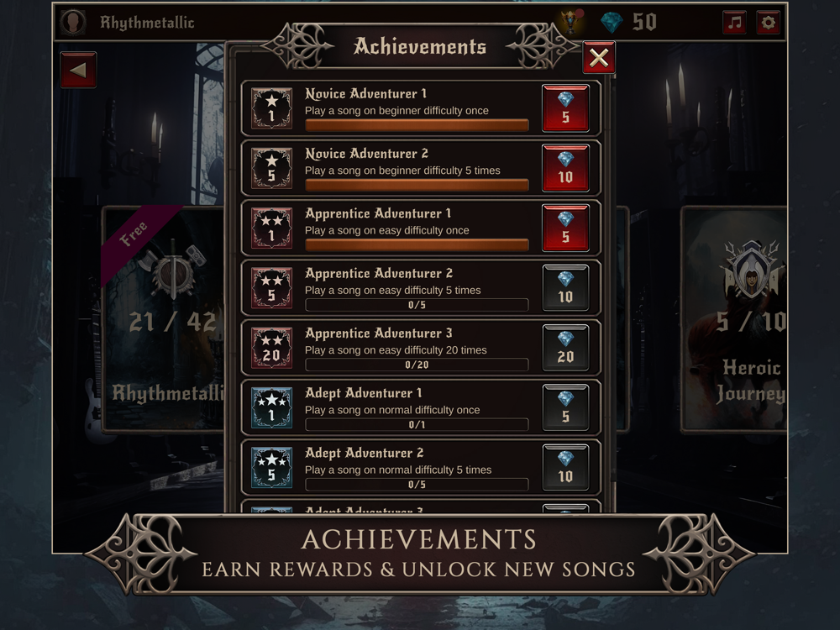Image resolution: width=840 pixels, height=630 pixels.
Task: Claim the Novice Adventurer 2 reward of 10 gems
Action: click(565, 168)
